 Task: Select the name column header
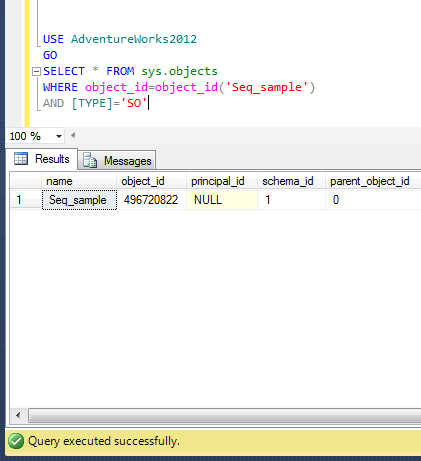click(x=79, y=181)
